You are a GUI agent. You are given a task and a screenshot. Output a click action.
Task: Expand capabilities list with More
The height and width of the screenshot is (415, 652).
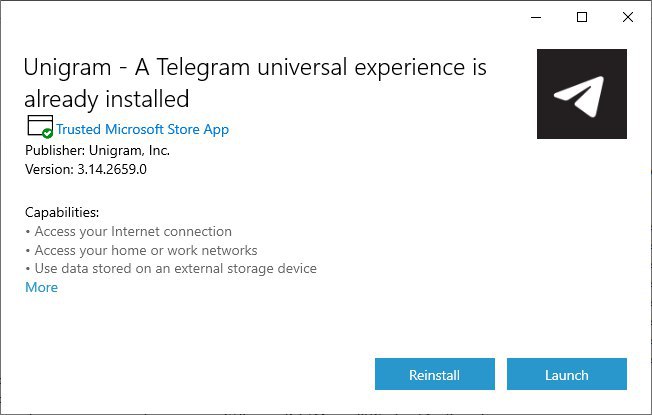click(42, 287)
